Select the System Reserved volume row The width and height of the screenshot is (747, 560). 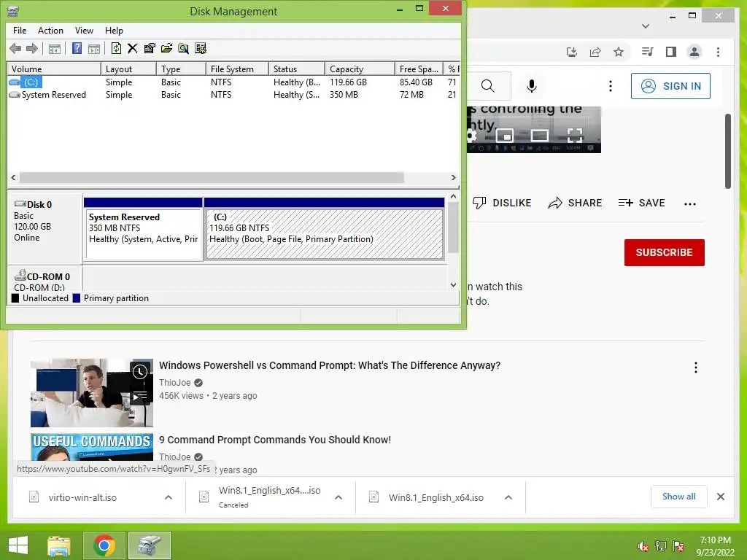pyautogui.click(x=233, y=95)
